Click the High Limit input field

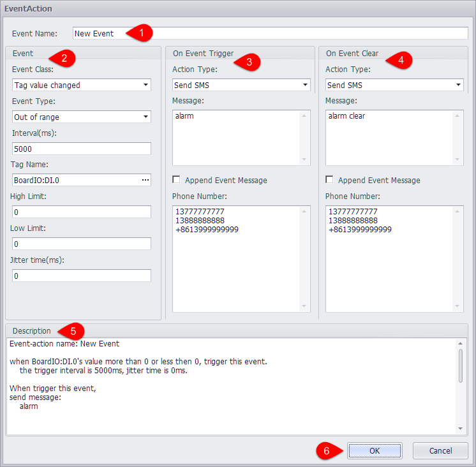(x=82, y=212)
